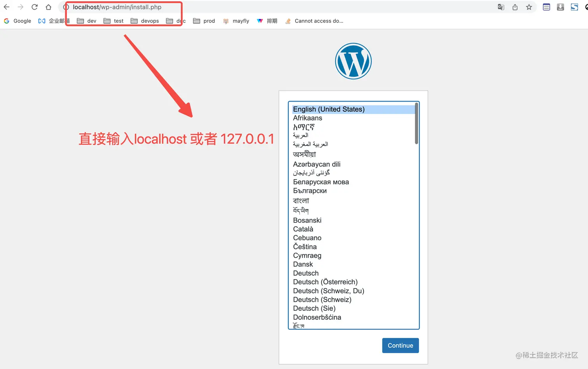The image size is (588, 369).
Task: Click the WordPress logo
Action: [353, 61]
